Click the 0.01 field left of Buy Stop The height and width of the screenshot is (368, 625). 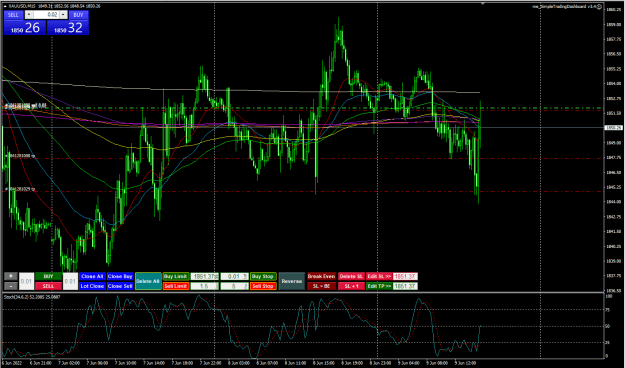[x=234, y=276]
